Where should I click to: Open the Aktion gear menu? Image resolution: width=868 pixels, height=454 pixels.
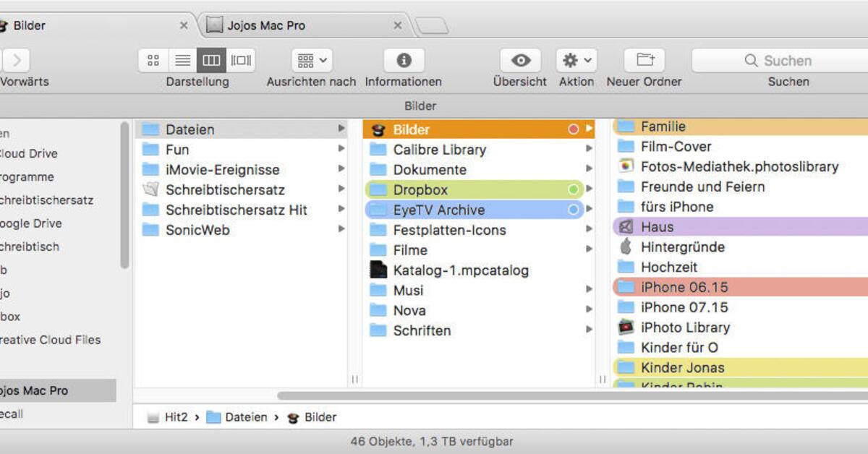coord(576,61)
